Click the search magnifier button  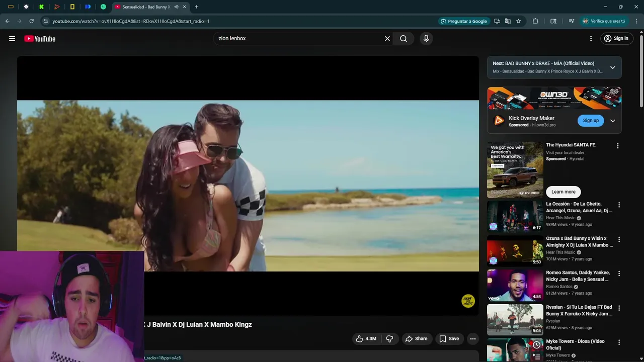(404, 39)
